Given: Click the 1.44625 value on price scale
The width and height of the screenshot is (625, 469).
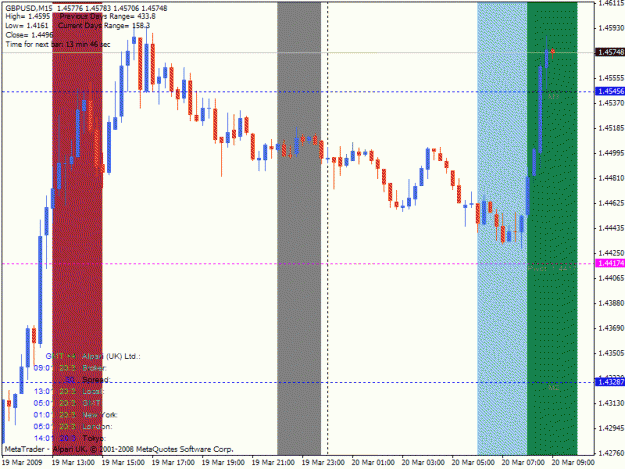Looking at the screenshot, I should click(611, 203).
